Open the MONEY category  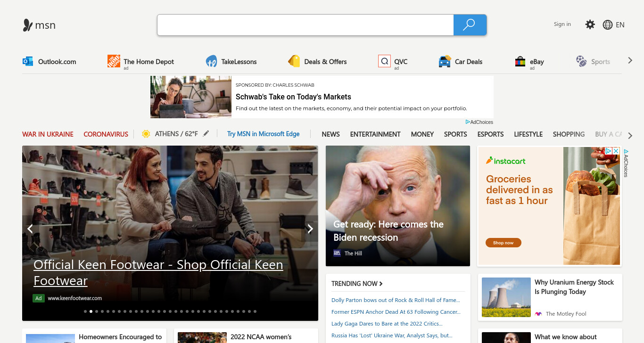tap(422, 134)
